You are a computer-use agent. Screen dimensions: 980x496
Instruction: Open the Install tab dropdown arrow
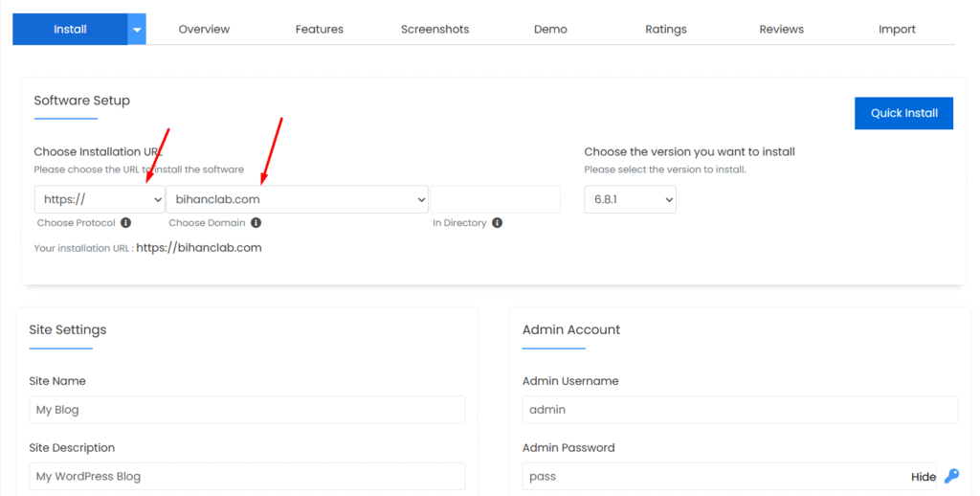[138, 30]
